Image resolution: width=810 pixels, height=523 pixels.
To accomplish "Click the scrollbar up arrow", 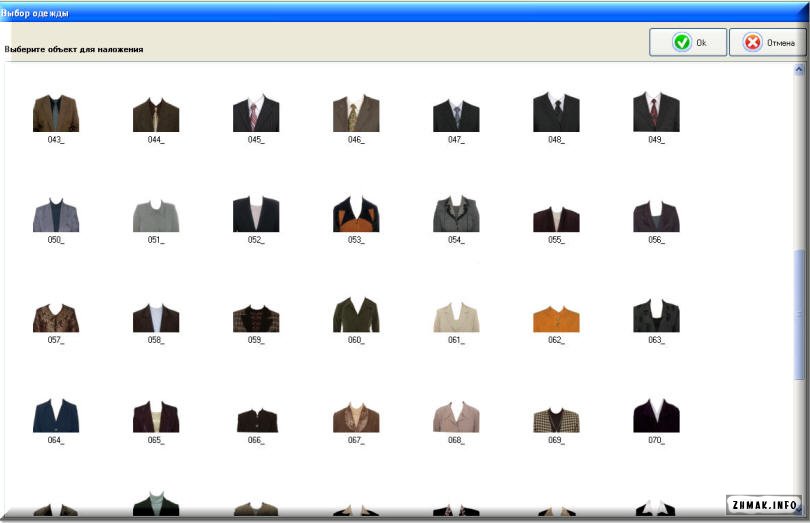I will (x=799, y=69).
